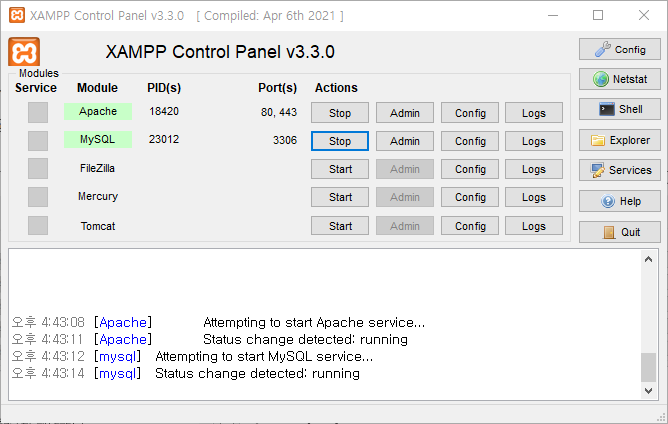
Task: Open FileZilla Logs menu
Action: [534, 169]
